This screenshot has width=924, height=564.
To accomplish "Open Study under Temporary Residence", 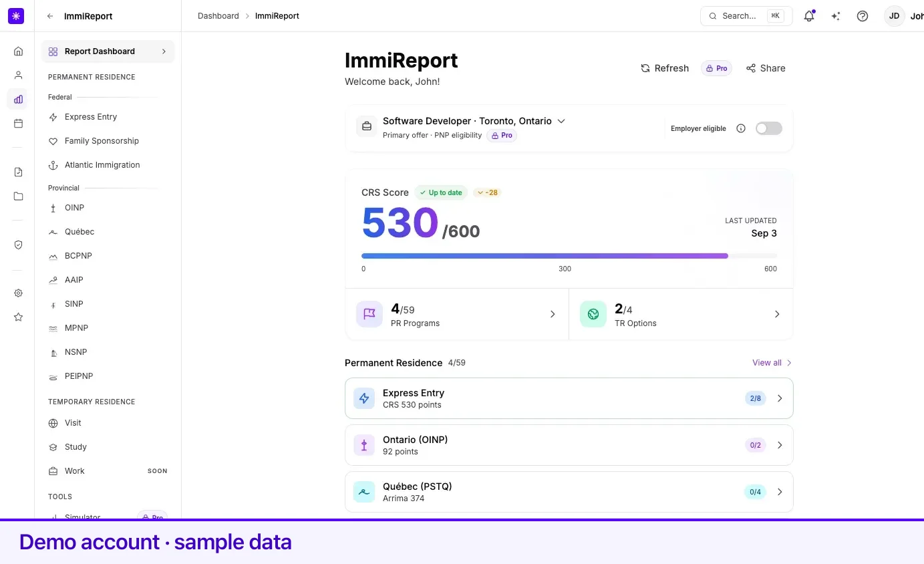I will click(108, 447).
